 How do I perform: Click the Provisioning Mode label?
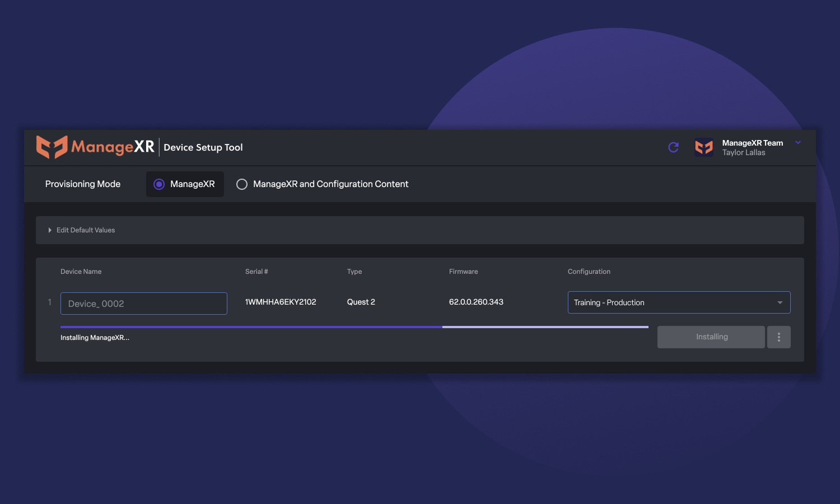coord(83,184)
